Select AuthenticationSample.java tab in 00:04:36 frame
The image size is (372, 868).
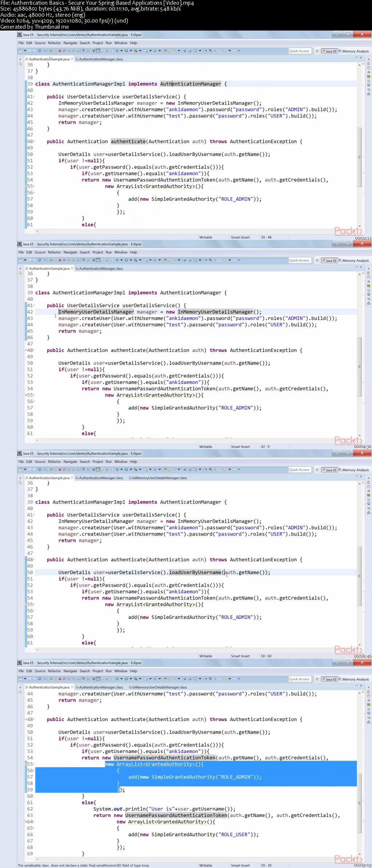click(x=49, y=269)
